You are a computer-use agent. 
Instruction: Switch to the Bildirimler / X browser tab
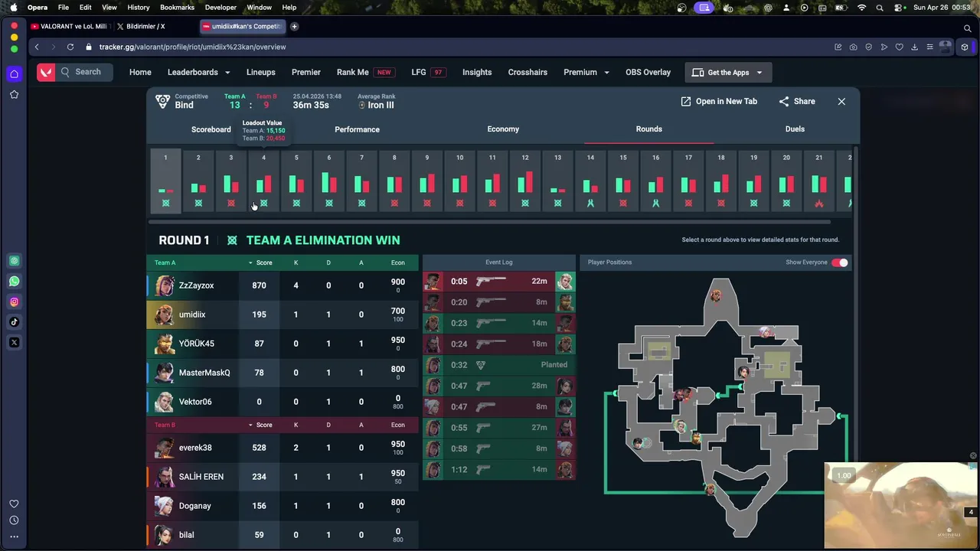[x=153, y=26]
